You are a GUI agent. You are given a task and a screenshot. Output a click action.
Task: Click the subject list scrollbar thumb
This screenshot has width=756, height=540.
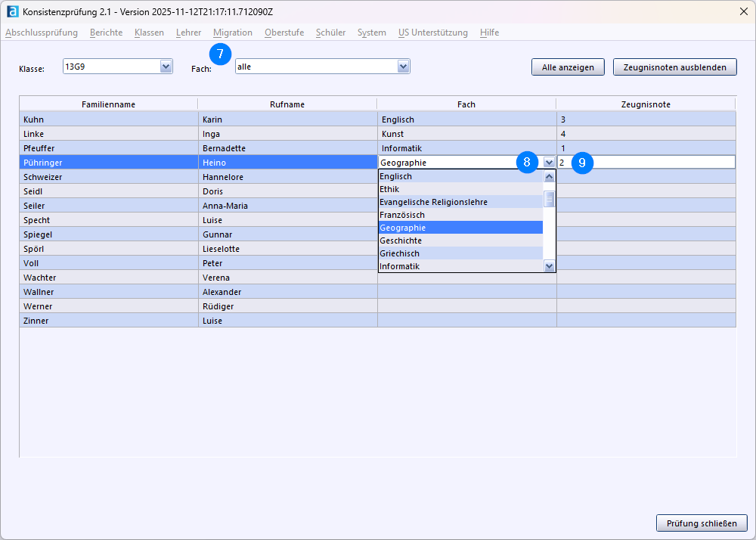(550, 199)
